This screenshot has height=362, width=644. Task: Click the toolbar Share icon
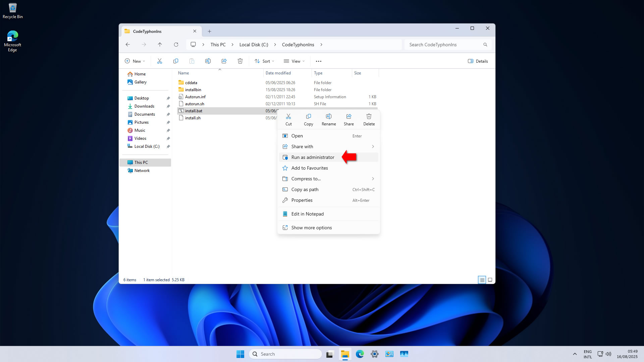click(224, 61)
